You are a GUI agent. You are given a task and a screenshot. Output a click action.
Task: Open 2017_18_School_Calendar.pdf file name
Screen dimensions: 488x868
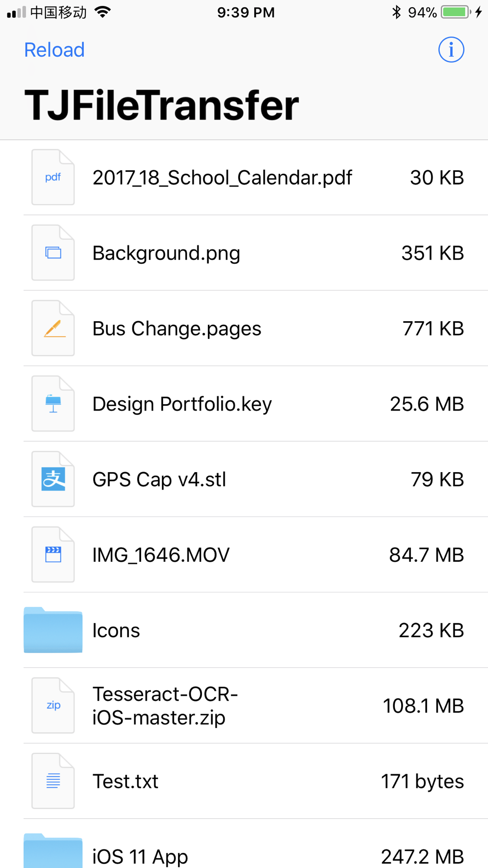pos(222,178)
